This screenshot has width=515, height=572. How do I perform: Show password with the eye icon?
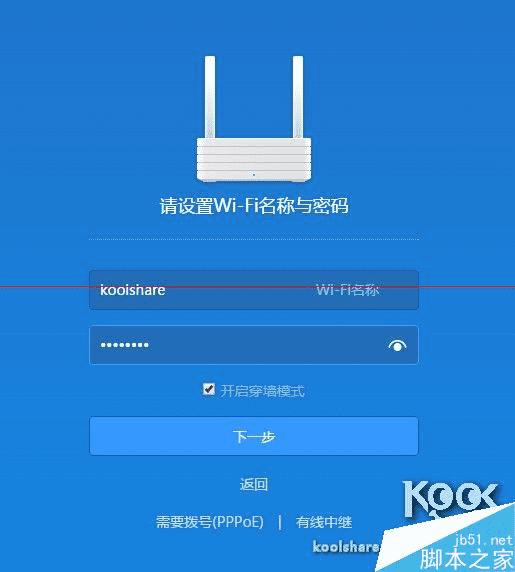coord(397,345)
